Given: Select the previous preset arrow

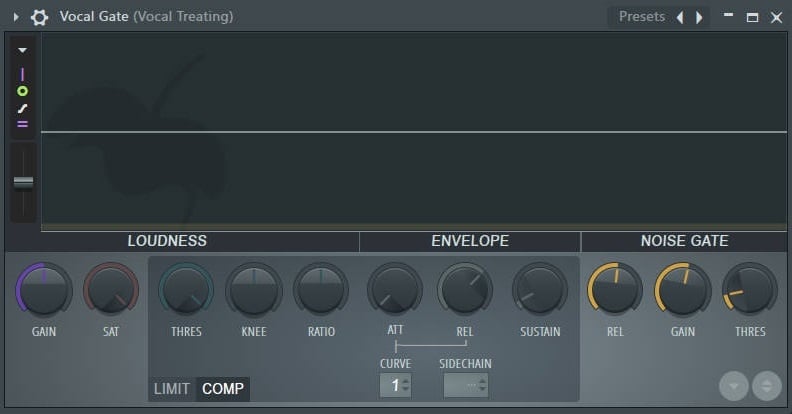Looking at the screenshot, I should click(x=680, y=18).
